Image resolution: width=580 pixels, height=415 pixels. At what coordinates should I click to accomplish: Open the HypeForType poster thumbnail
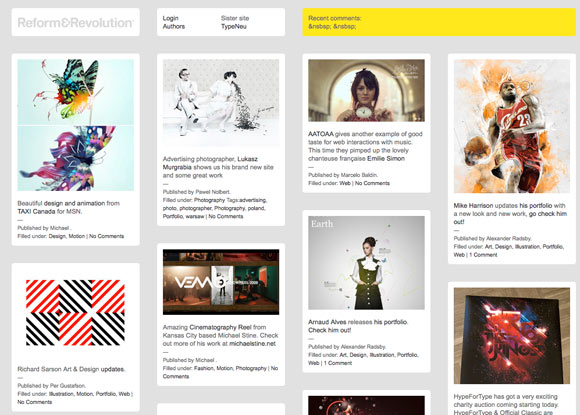pos(512,335)
